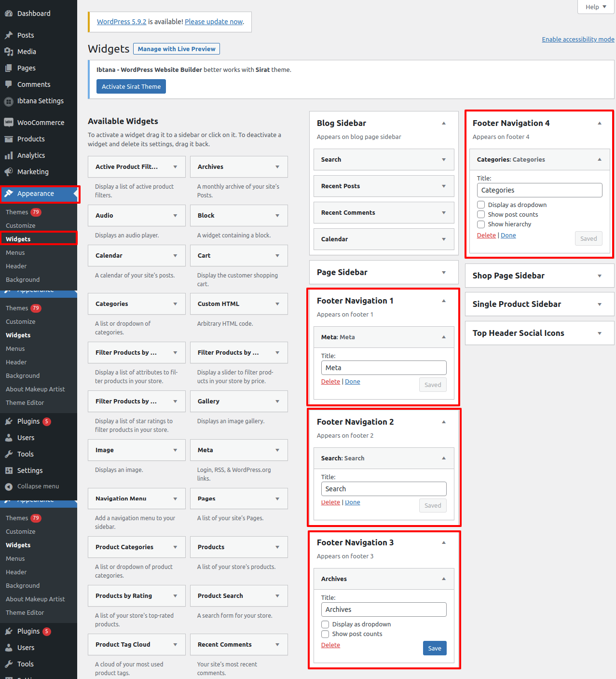Click the Collapse menu arrow icon
Screen dimensions: 616x679
(x=9, y=486)
